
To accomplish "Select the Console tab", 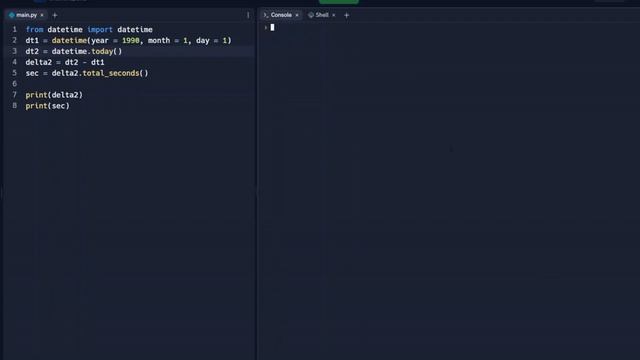I will tap(281, 15).
